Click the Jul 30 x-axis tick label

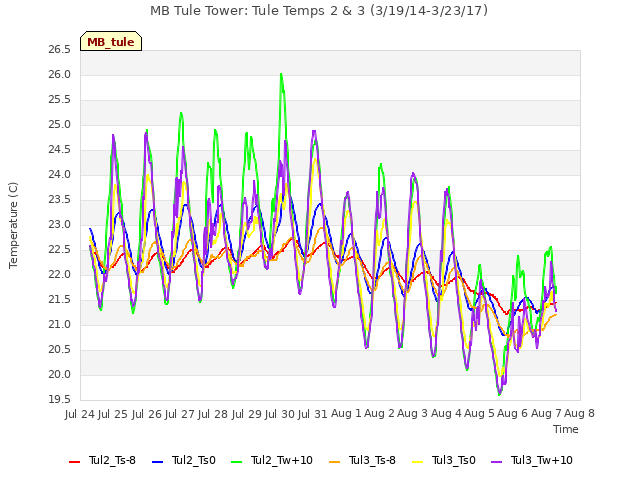pyautogui.click(x=280, y=414)
